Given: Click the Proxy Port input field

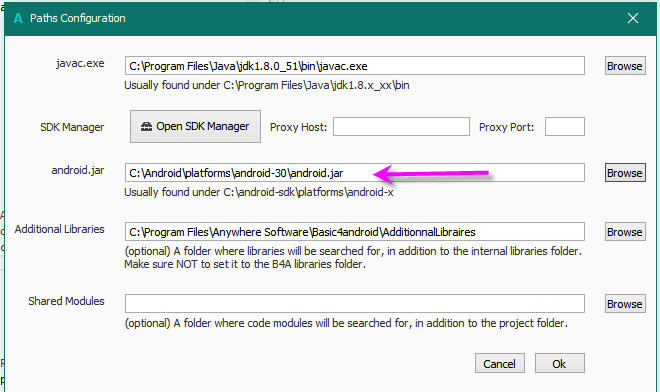Looking at the screenshot, I should 564,126.
